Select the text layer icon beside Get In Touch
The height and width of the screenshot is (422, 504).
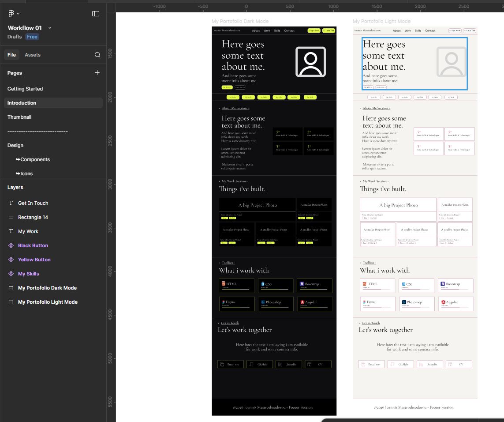coord(11,203)
